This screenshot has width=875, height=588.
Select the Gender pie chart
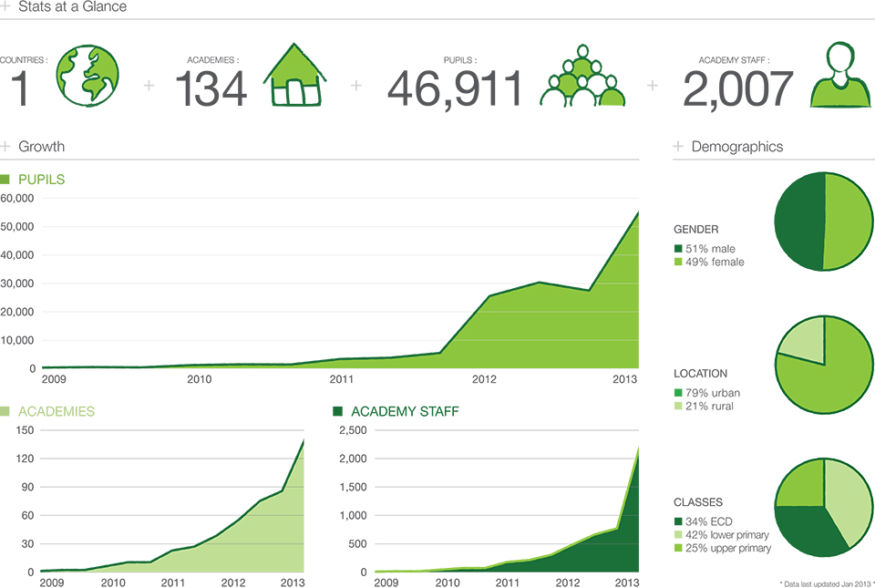pos(824,222)
